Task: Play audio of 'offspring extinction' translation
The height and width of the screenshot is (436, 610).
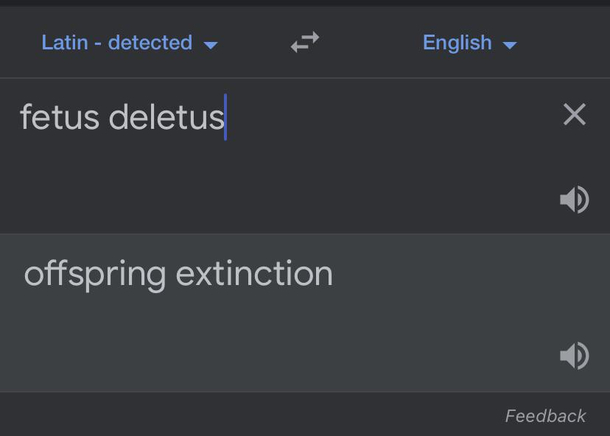Action: [575, 355]
